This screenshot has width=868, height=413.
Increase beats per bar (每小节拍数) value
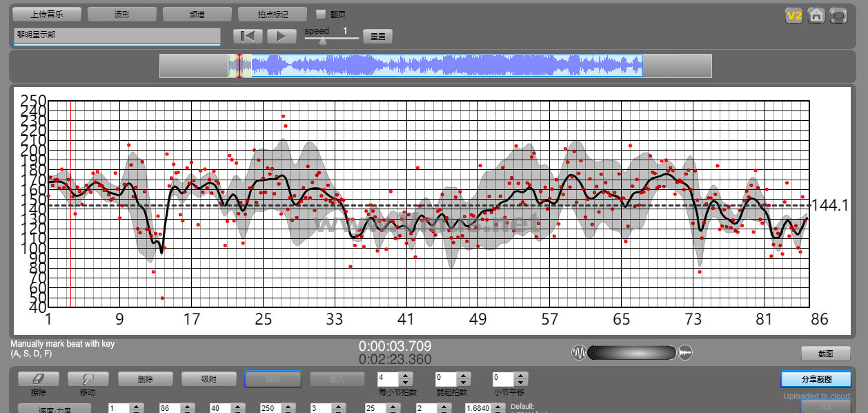406,376
